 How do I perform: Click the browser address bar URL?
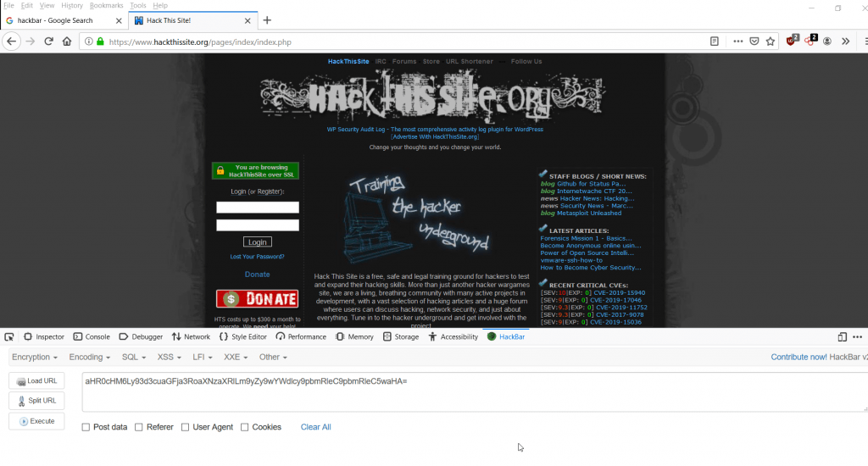pos(200,42)
